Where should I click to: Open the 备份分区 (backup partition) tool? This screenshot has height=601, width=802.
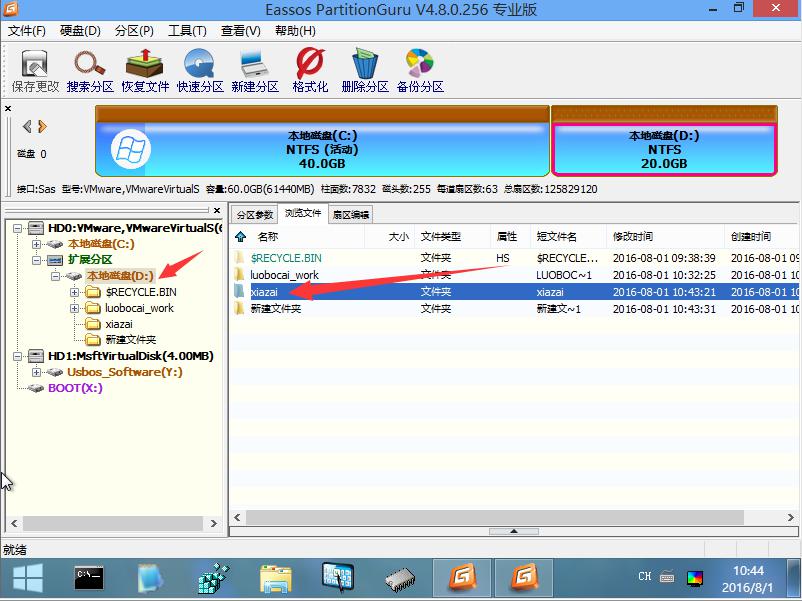tap(420, 68)
